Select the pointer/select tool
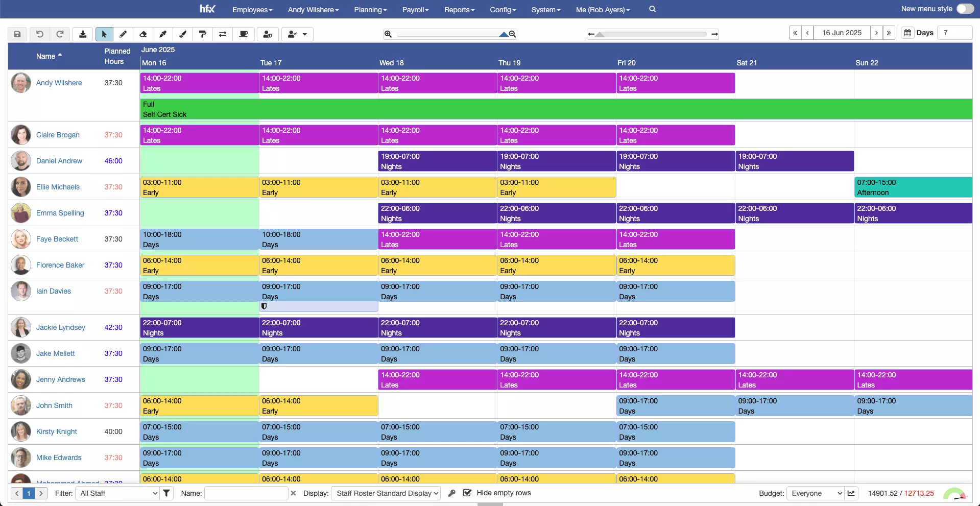The width and height of the screenshot is (980, 506). click(104, 34)
